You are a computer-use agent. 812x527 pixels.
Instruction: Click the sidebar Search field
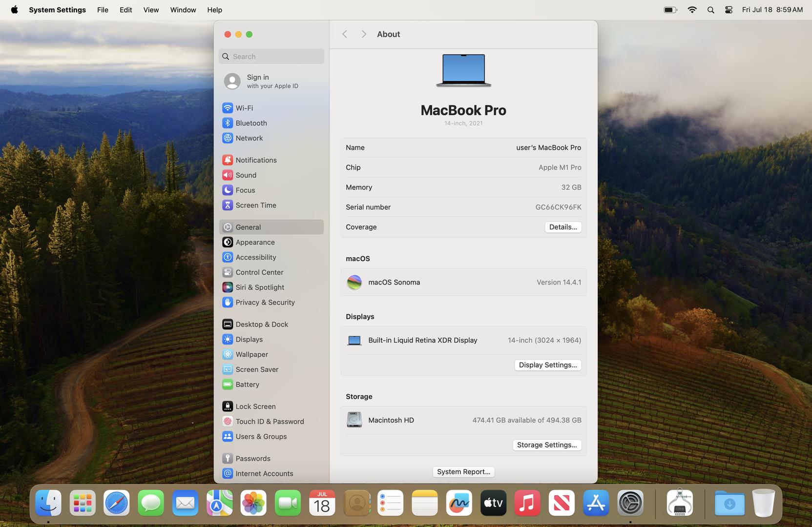click(271, 57)
